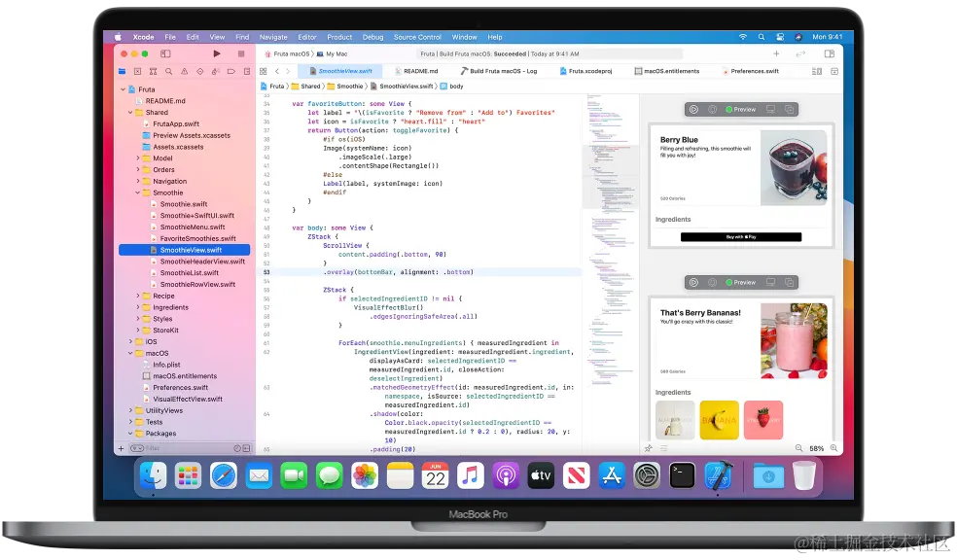Select body in the jump bar breadcrumb
The height and width of the screenshot is (560, 957).
click(x=455, y=86)
